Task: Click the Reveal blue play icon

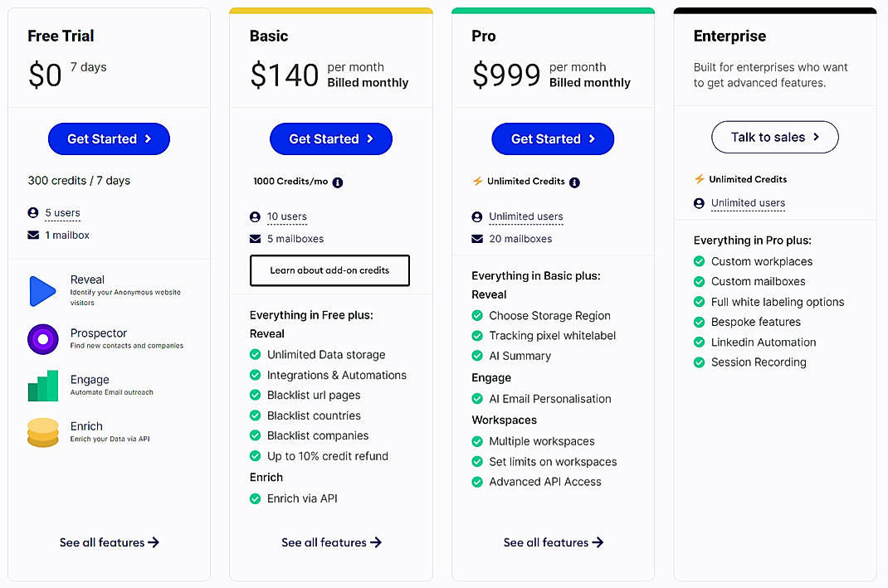Action: (41, 289)
